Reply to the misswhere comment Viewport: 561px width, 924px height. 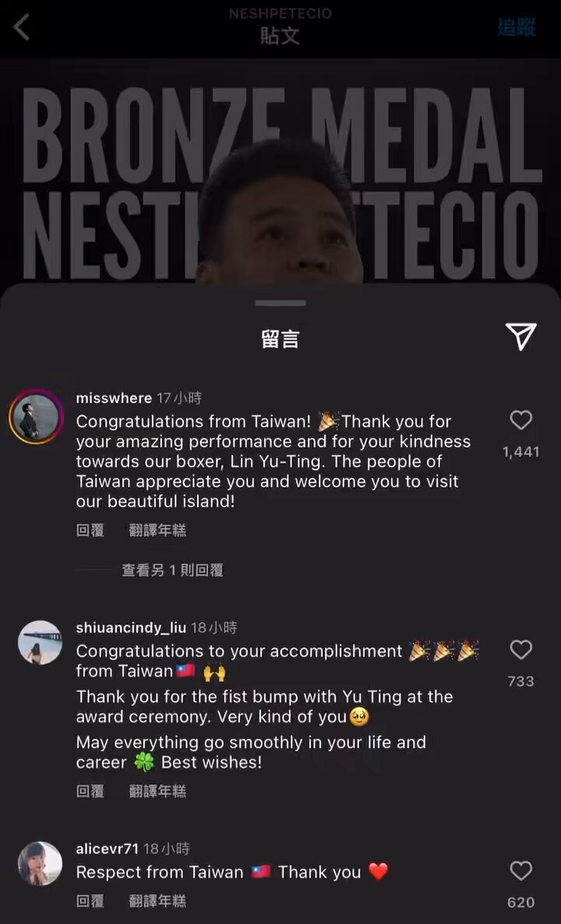90,531
